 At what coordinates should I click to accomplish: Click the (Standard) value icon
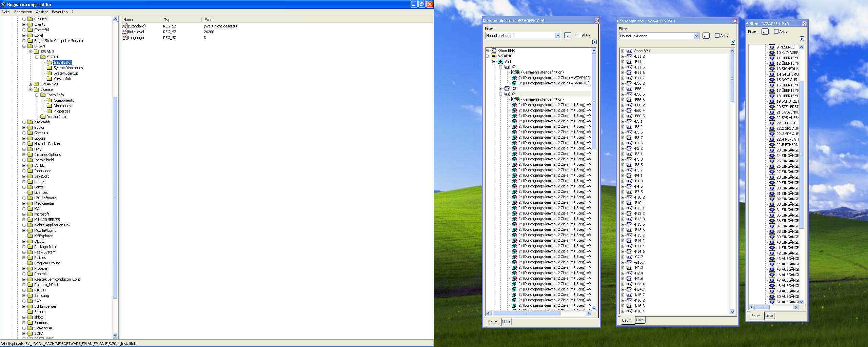pos(124,26)
